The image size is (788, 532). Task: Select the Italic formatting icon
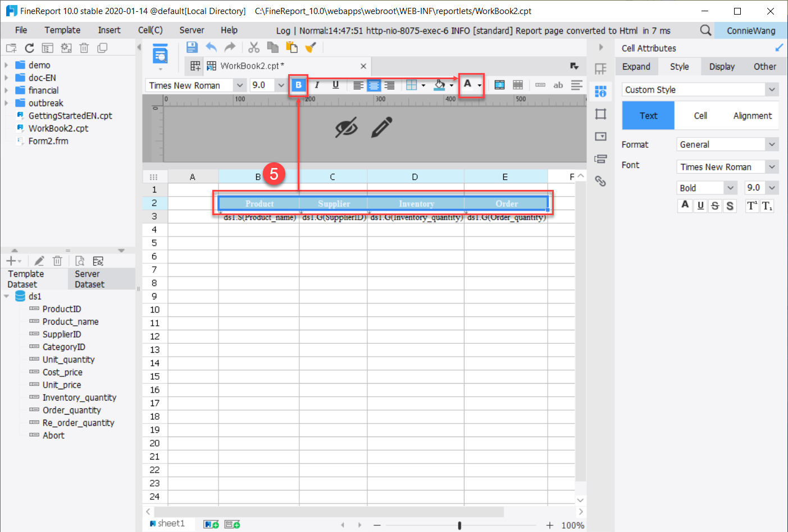click(x=317, y=85)
